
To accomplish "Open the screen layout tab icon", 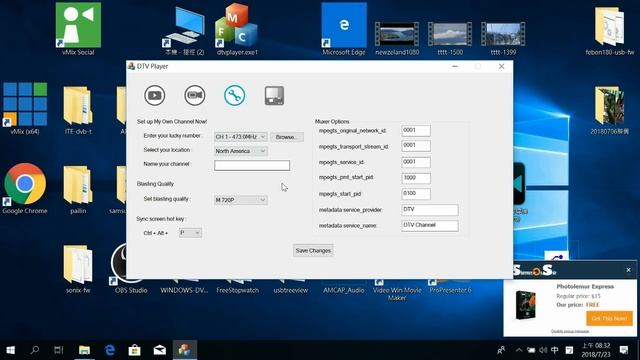I will pos(274,96).
